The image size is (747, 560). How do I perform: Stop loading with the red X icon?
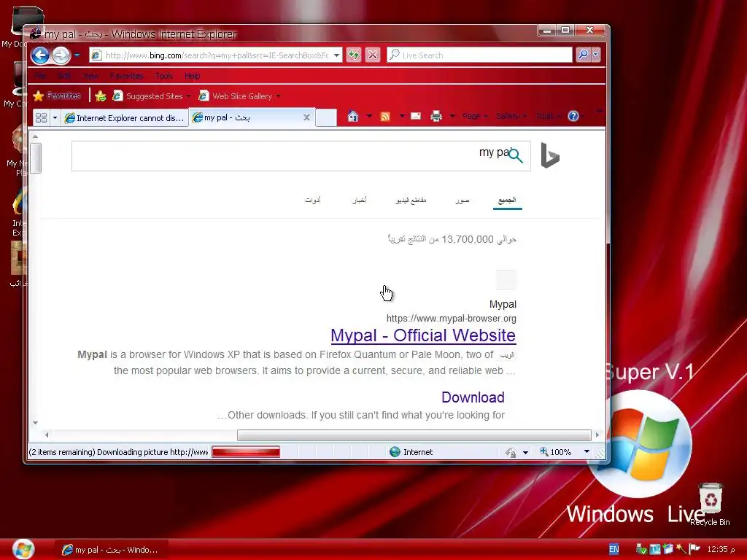[373, 55]
